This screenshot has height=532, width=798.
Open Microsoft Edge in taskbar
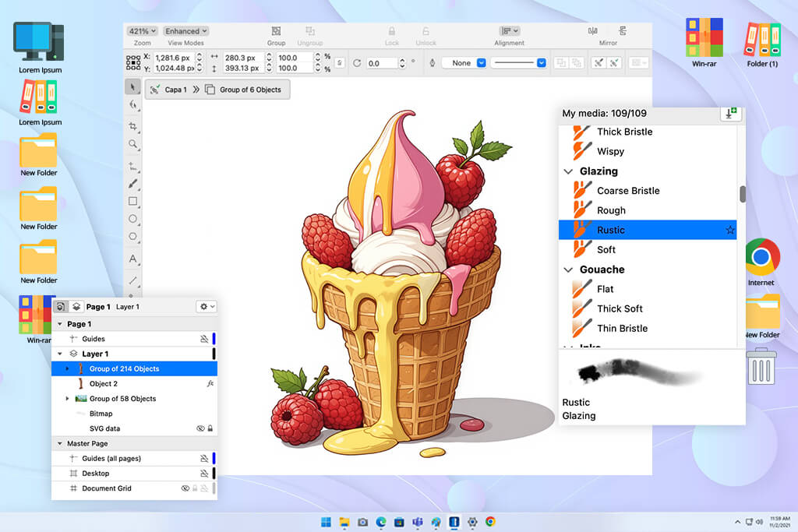coord(380,522)
